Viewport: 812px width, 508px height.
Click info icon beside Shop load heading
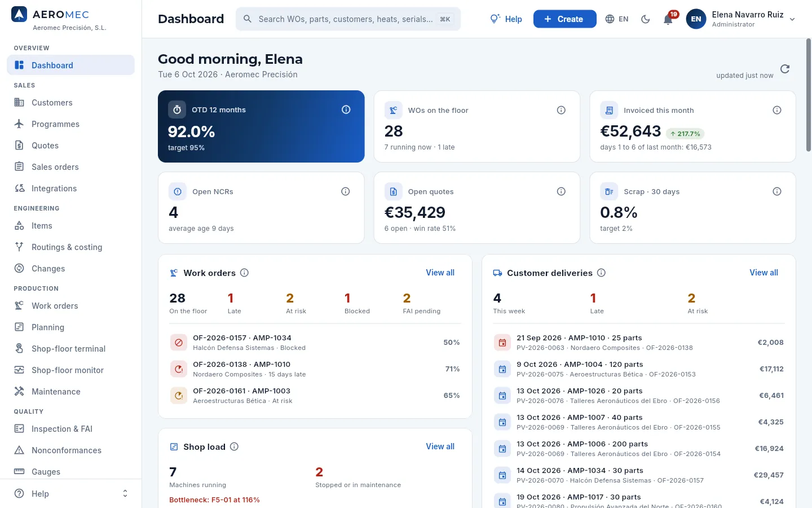[234, 446]
